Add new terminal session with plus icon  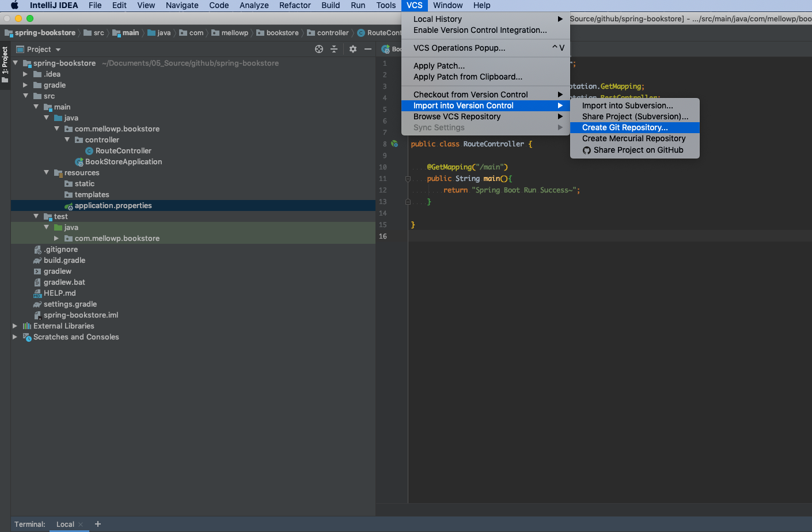(98, 524)
